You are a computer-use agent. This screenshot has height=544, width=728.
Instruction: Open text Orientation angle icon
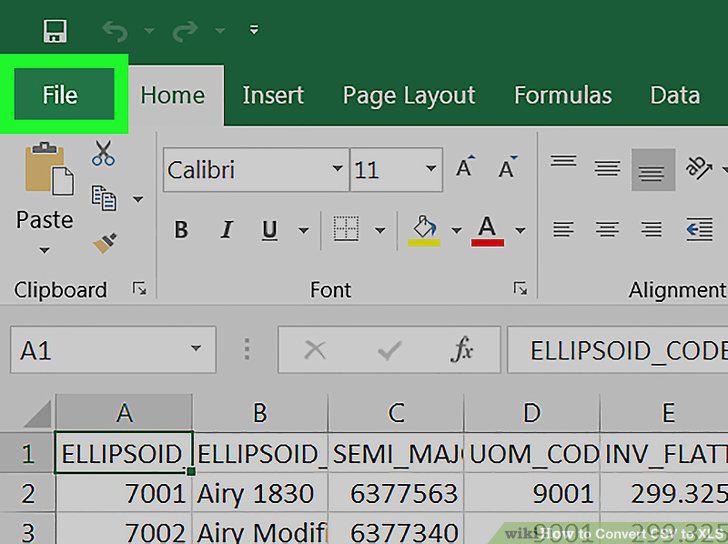[x=698, y=168]
